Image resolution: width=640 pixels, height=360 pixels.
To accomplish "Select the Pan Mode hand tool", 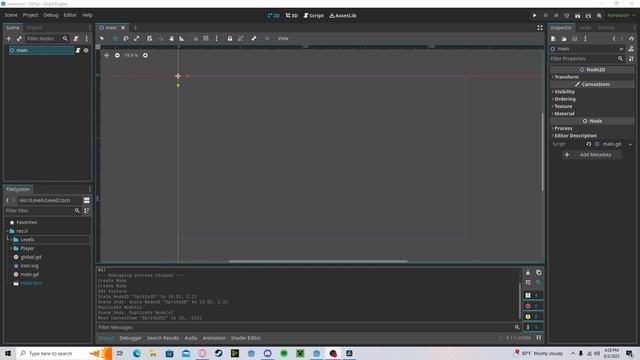I will click(x=171, y=38).
